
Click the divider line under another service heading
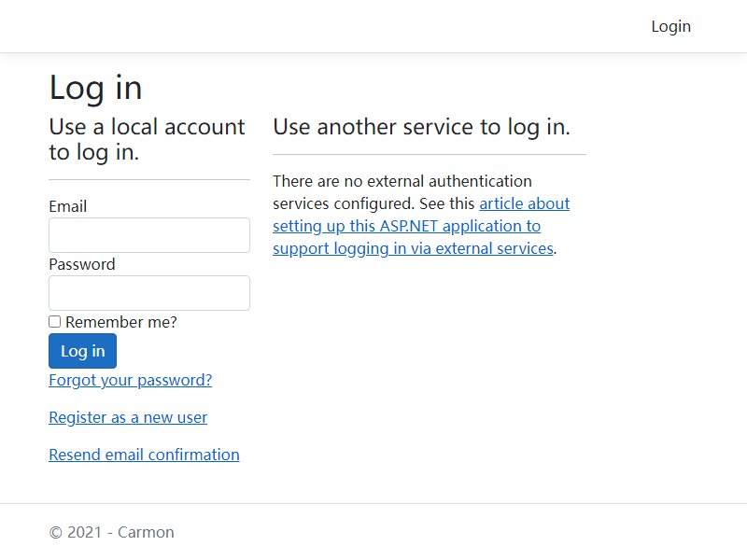(430, 154)
